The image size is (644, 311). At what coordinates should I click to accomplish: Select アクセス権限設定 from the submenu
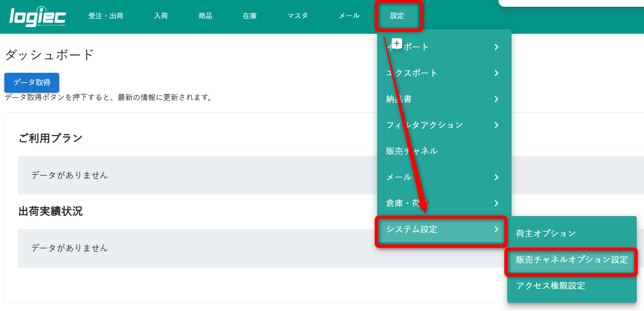point(551,286)
